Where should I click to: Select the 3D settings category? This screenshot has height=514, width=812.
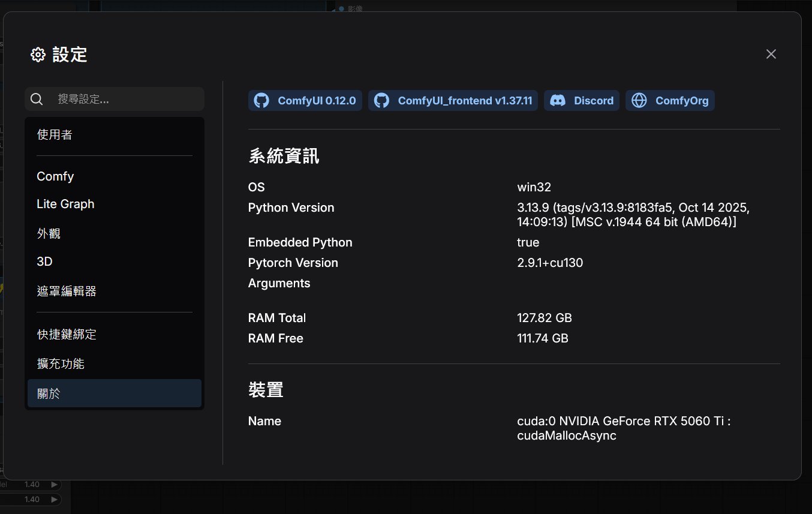pyautogui.click(x=44, y=261)
